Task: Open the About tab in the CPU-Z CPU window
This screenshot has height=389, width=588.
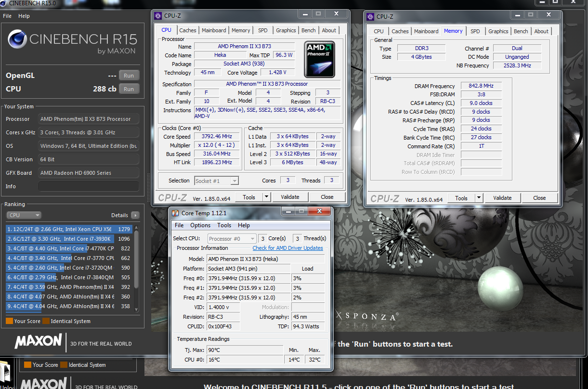Action: 329,30
